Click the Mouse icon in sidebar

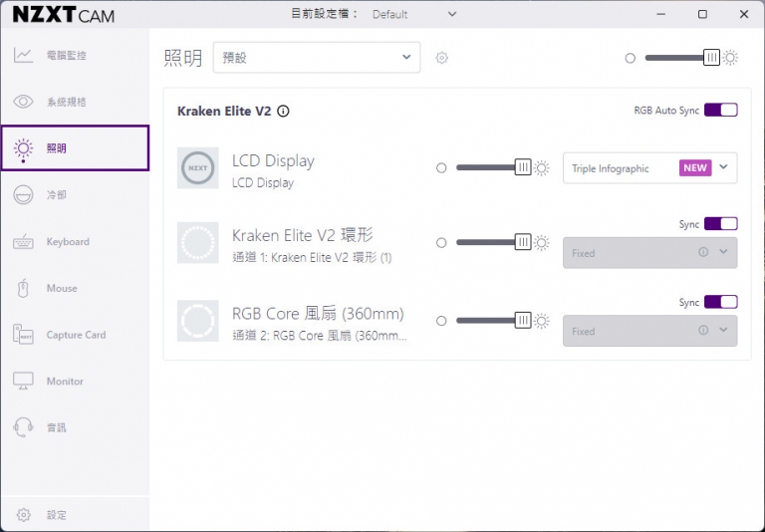(x=23, y=288)
